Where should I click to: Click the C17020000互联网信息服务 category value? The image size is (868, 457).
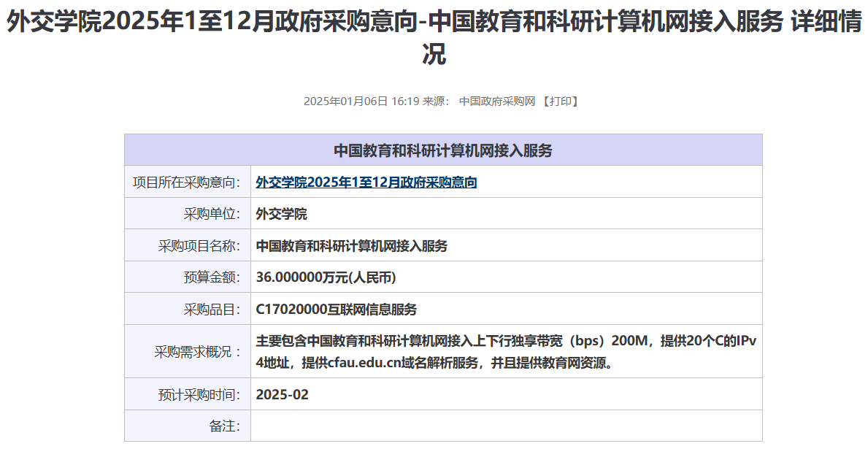[336, 310]
